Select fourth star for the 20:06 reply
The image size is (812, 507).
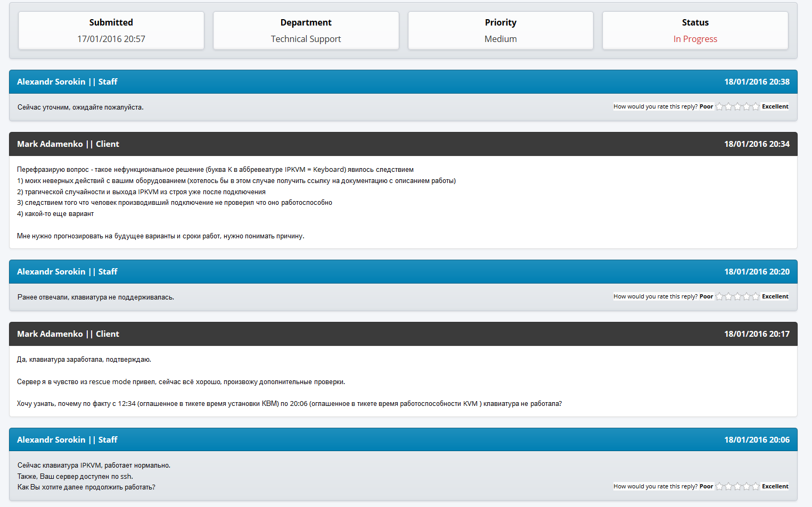pos(747,486)
